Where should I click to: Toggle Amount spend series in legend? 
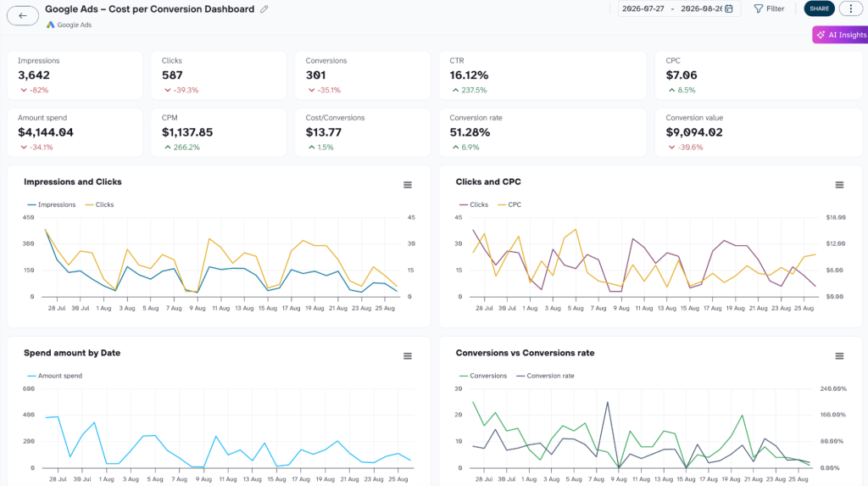coord(55,376)
